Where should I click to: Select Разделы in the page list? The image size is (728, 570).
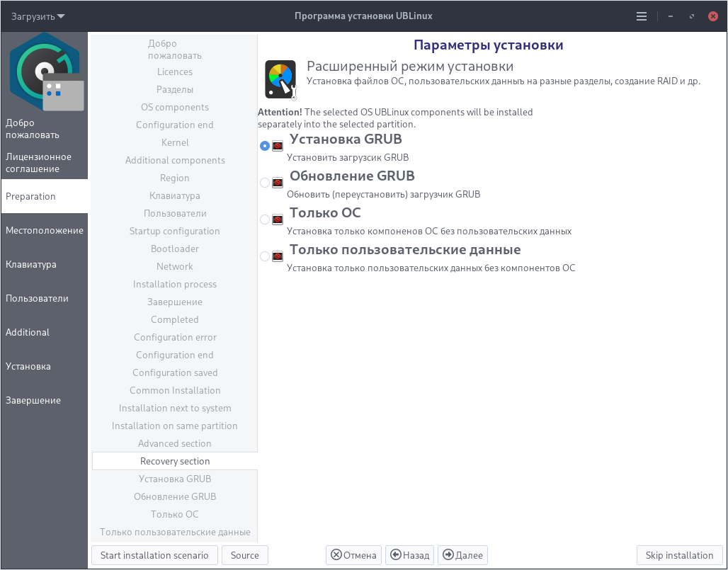pyautogui.click(x=175, y=90)
